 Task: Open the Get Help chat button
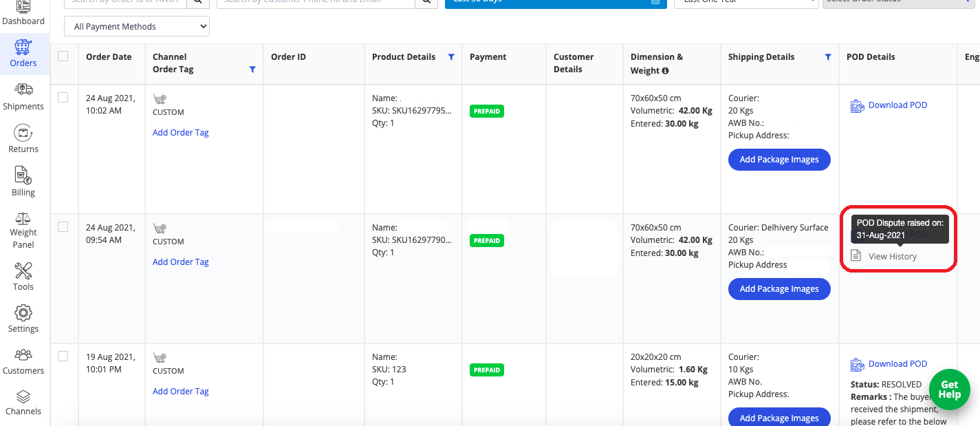tap(949, 390)
